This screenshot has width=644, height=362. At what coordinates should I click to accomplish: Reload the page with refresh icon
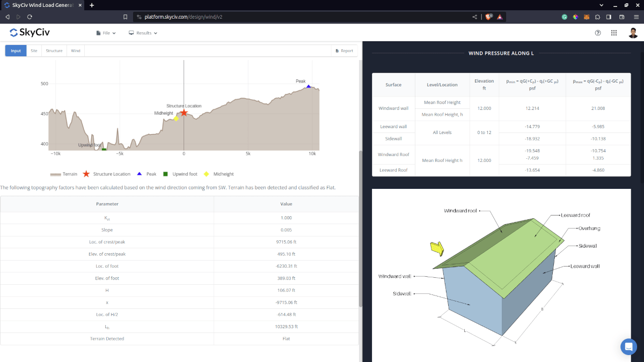coord(30,17)
